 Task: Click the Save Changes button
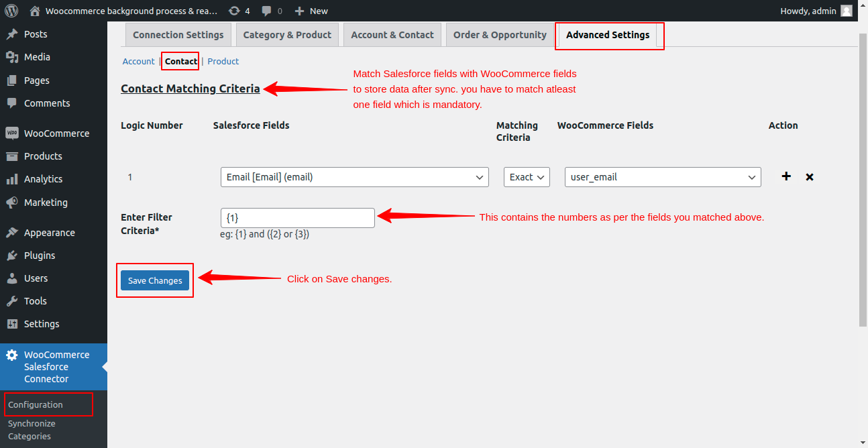tap(155, 280)
